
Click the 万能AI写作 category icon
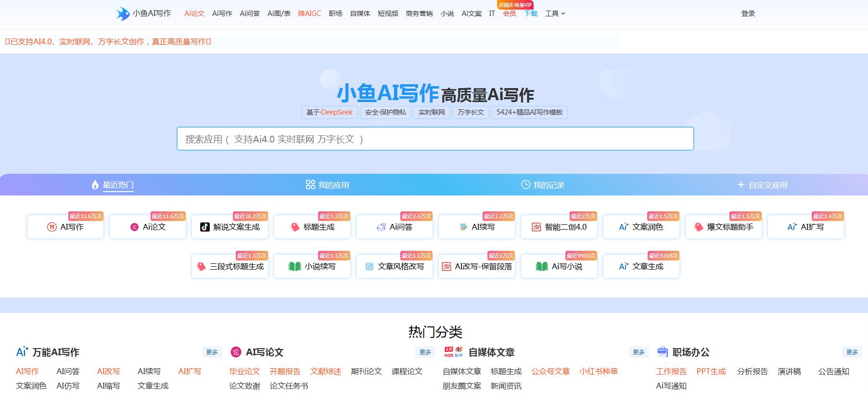22,352
